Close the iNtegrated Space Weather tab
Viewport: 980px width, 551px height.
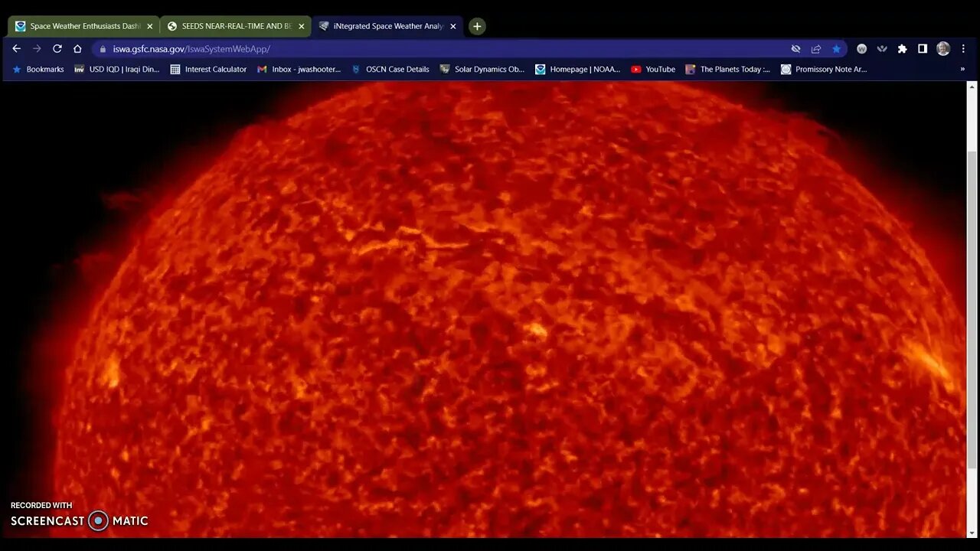point(453,26)
